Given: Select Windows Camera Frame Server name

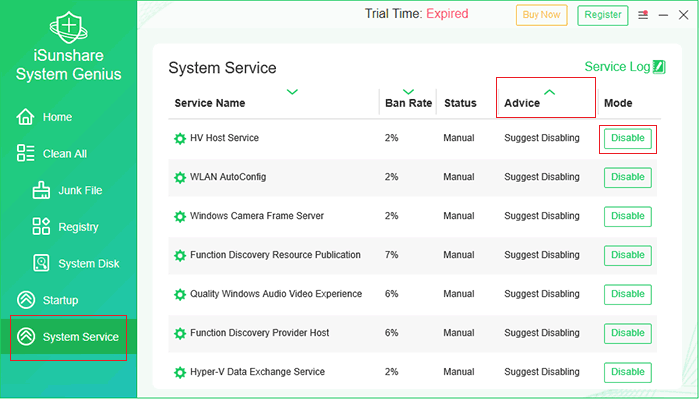Looking at the screenshot, I should point(257,216).
